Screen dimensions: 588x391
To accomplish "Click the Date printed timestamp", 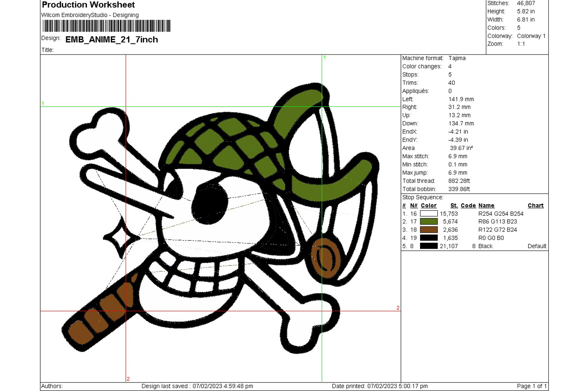I will pos(380,386).
